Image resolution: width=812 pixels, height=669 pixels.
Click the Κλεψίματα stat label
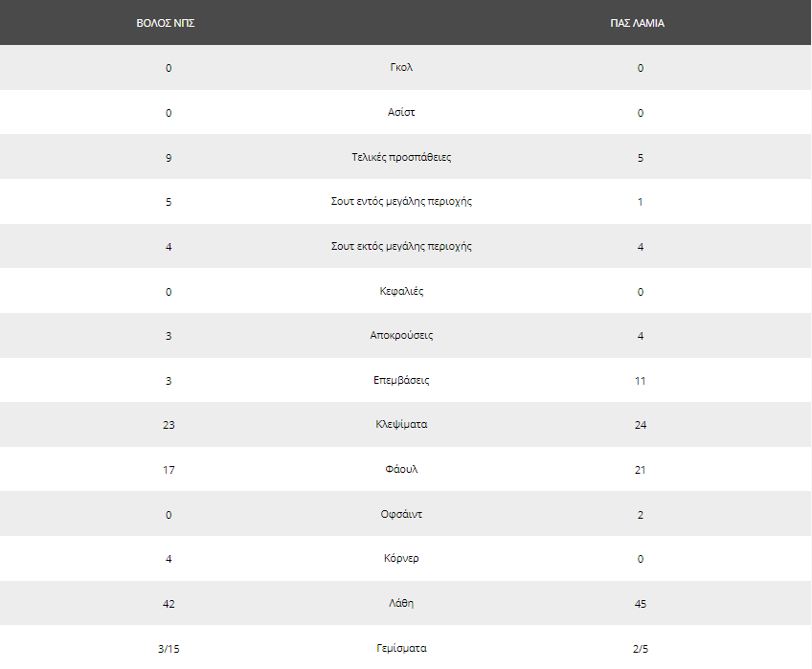point(401,425)
